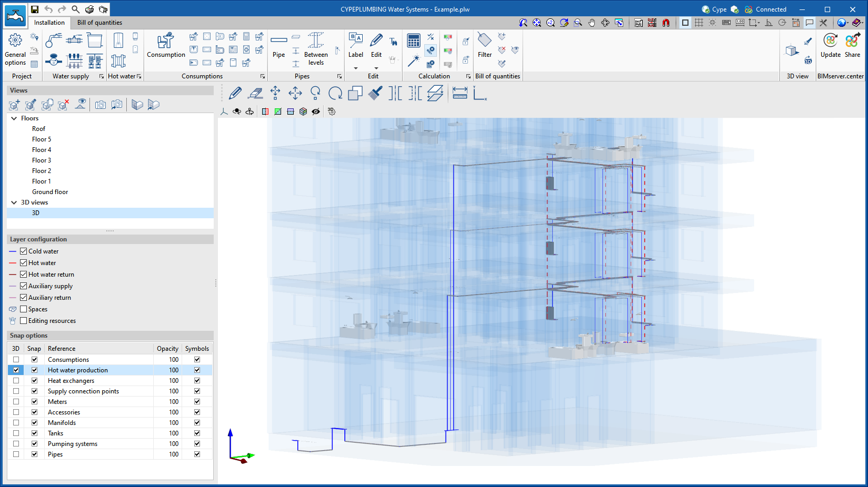
Task: Click the Measure length ruler icon
Action: (460, 94)
